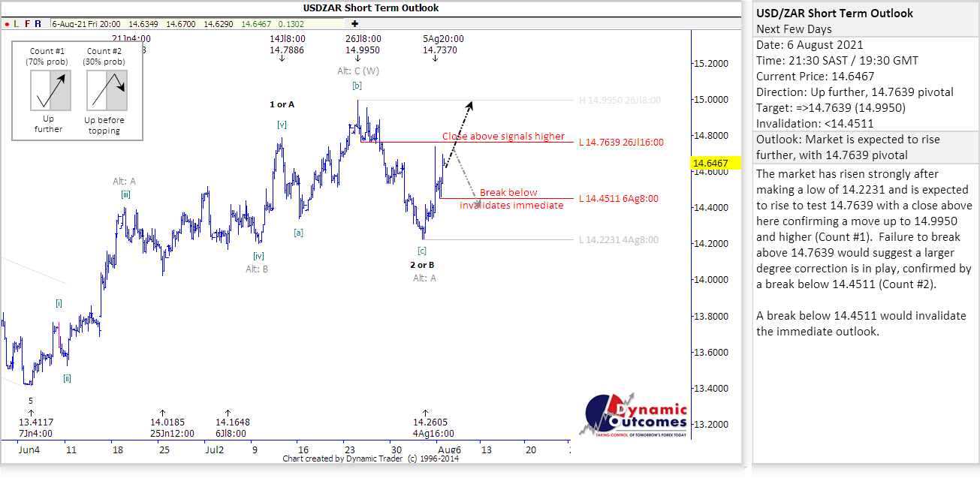Click the 14.0185 price label
Image resolution: width=980 pixels, height=478 pixels.
(166, 422)
